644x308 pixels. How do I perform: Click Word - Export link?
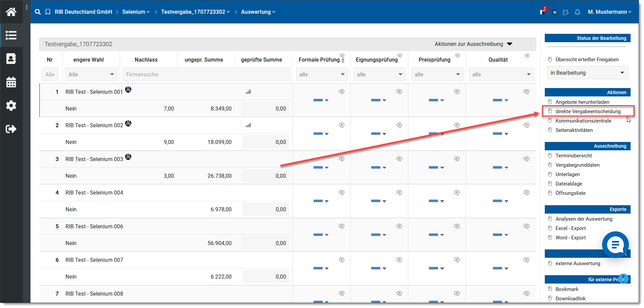pos(570,237)
